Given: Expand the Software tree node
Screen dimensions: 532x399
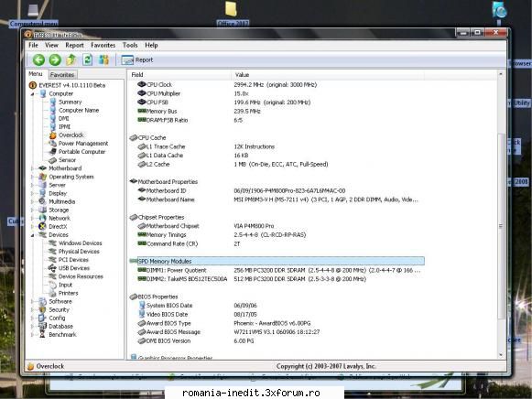Looking at the screenshot, I should [x=33, y=301].
